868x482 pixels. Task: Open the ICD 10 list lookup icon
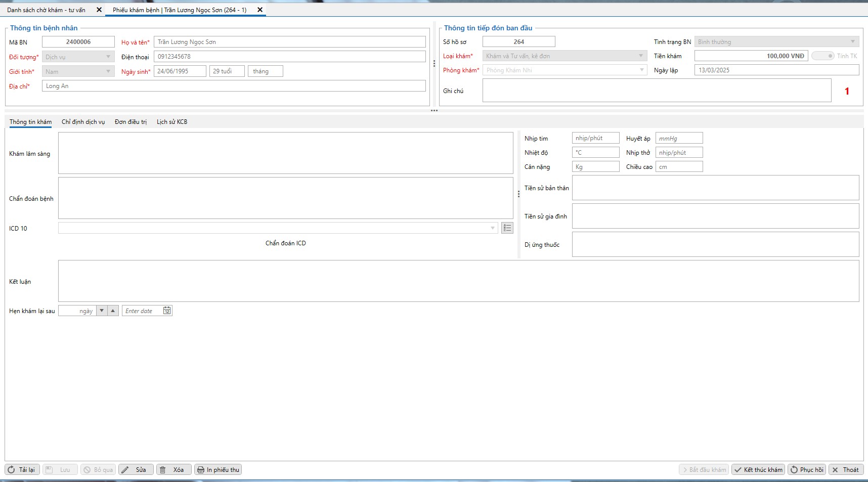point(507,228)
